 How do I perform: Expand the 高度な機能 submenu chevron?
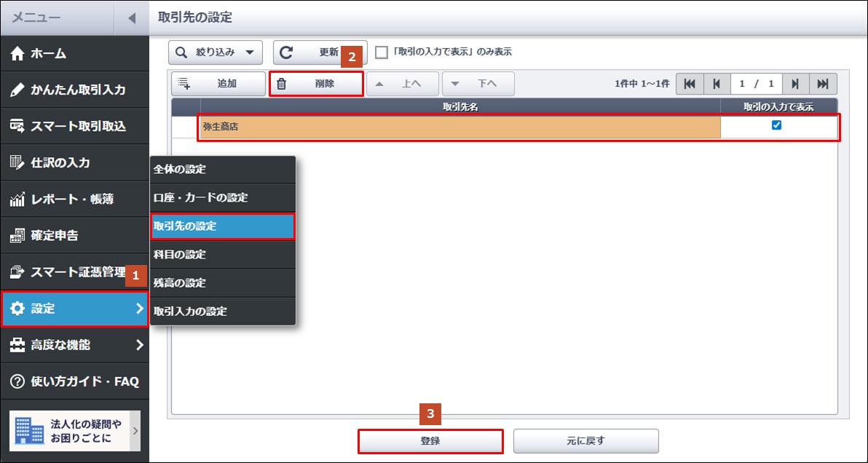140,345
